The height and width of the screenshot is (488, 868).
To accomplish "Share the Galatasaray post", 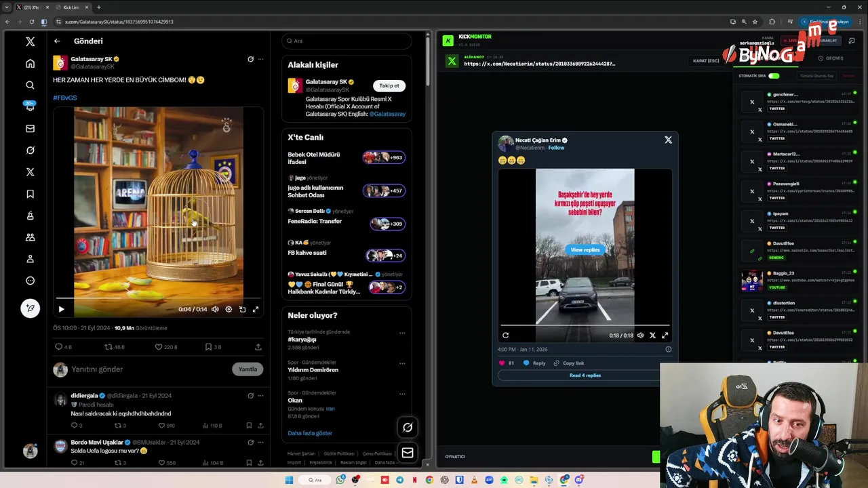I will [258, 347].
